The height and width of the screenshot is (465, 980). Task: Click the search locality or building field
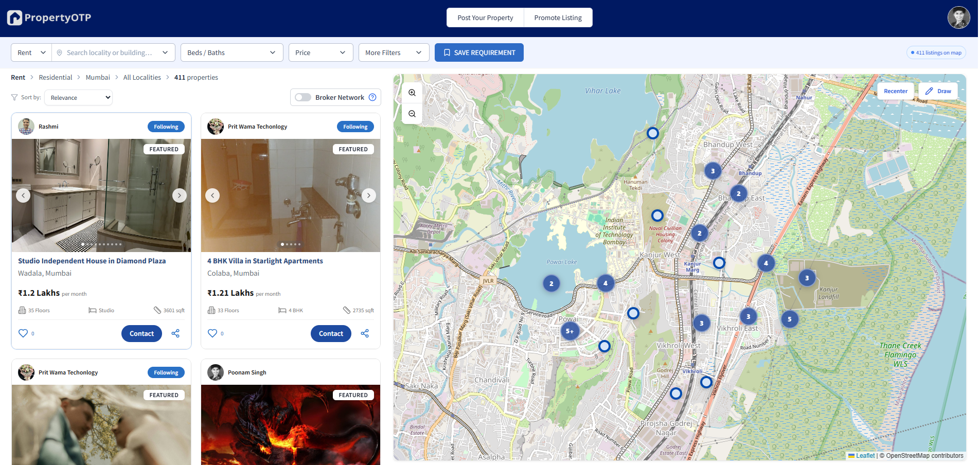coord(110,52)
